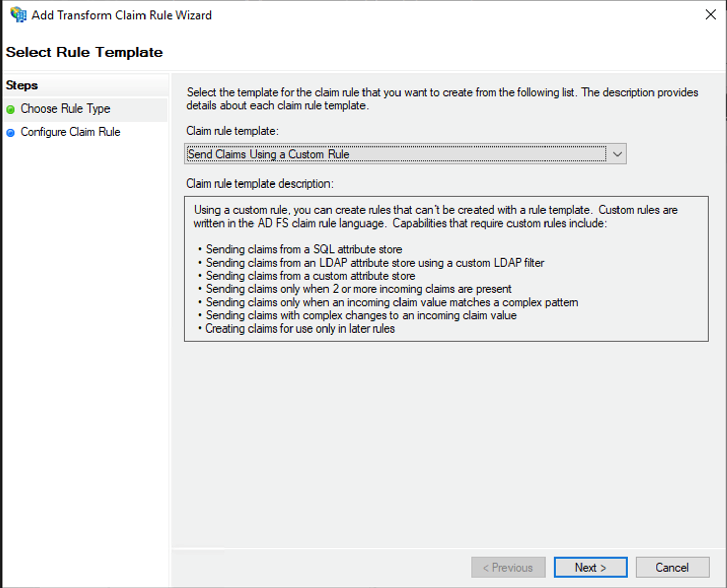Select the Configure Claim Rule step
This screenshot has height=588, width=727.
(70, 132)
